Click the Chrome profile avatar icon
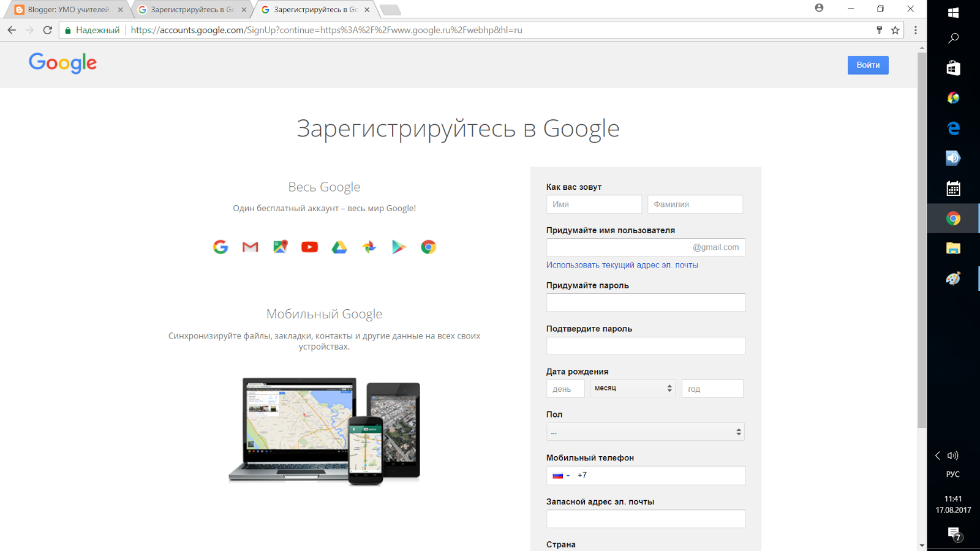This screenshot has width=980, height=551. click(x=820, y=8)
